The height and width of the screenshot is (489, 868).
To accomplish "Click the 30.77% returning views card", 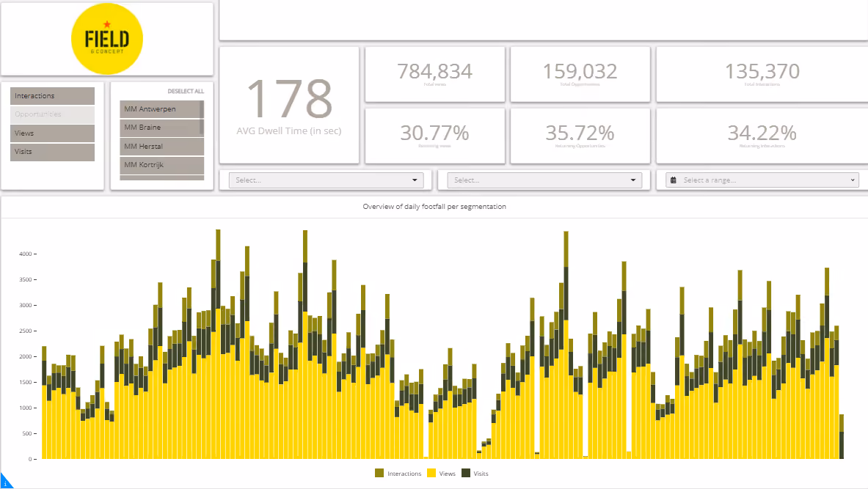I will tap(435, 136).
